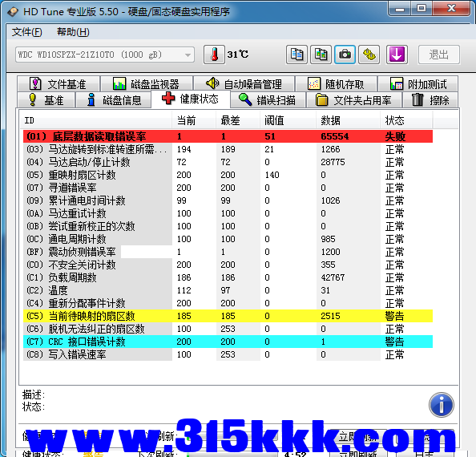Screen dimensions: 476x457
Task: Select the (04) 马达启动/停止计数 row
Action: (228, 162)
